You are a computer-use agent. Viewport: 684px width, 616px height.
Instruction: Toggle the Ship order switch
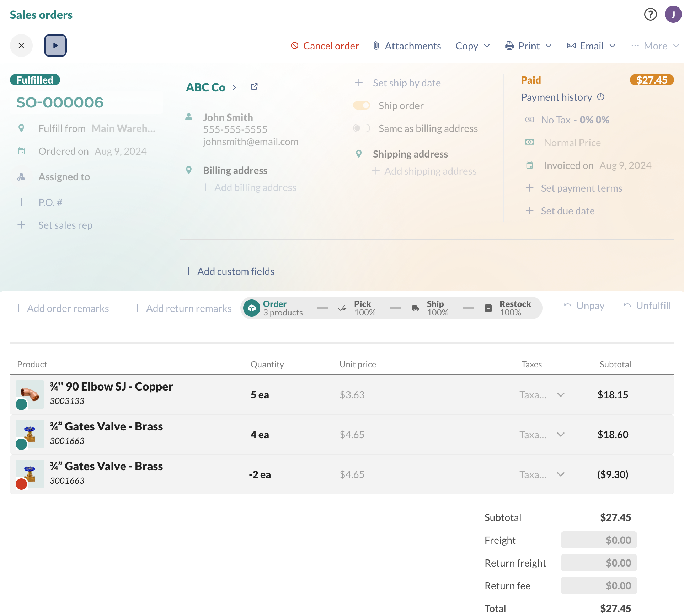click(362, 105)
